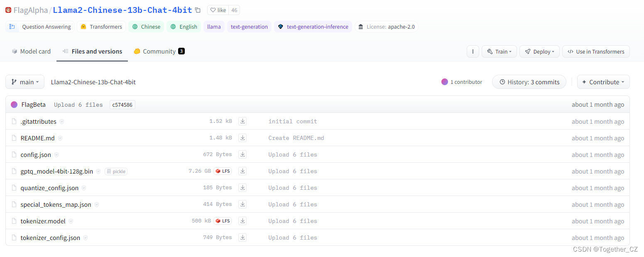
Task: Download the config.json file
Action: (x=242, y=154)
